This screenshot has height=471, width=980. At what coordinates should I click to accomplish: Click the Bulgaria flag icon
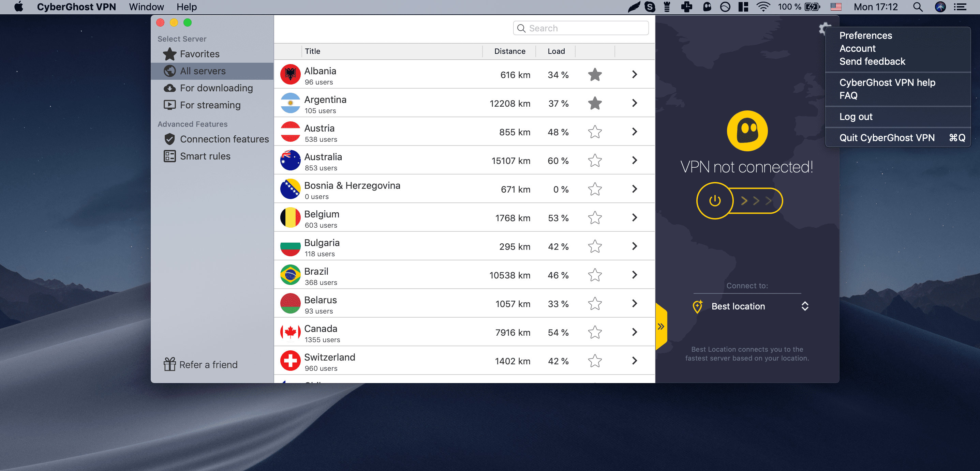click(x=290, y=246)
